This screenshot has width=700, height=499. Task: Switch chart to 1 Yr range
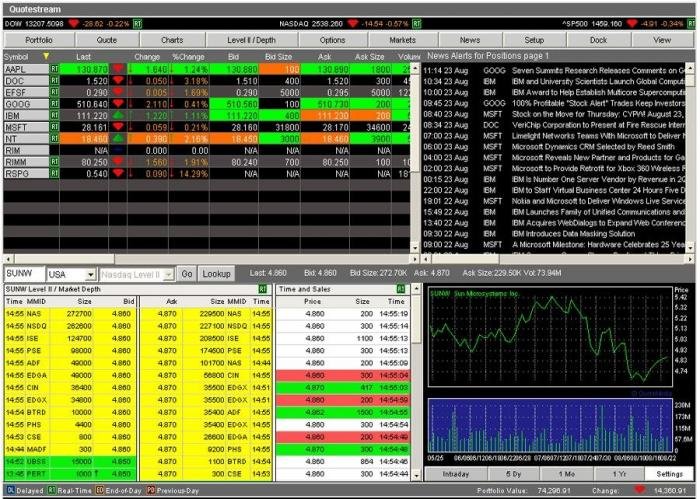click(619, 474)
